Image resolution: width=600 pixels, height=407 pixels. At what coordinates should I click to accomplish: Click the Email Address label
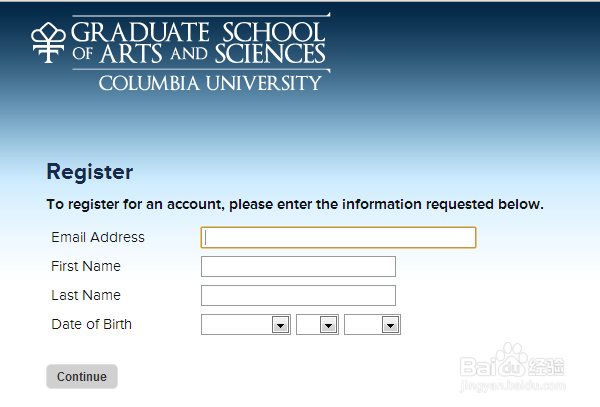98,237
